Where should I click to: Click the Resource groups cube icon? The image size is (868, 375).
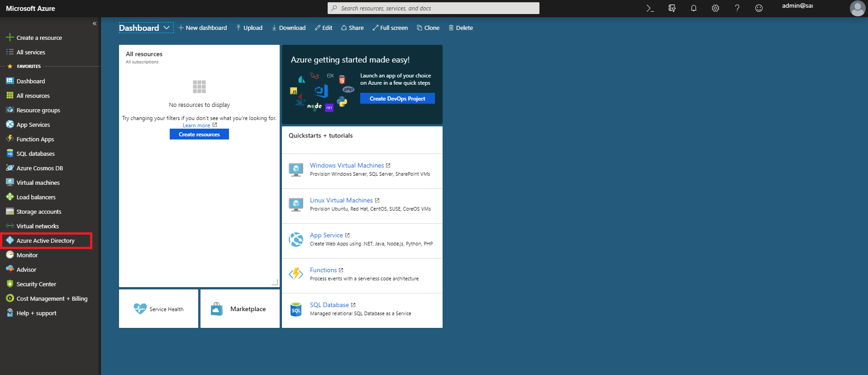(10, 110)
